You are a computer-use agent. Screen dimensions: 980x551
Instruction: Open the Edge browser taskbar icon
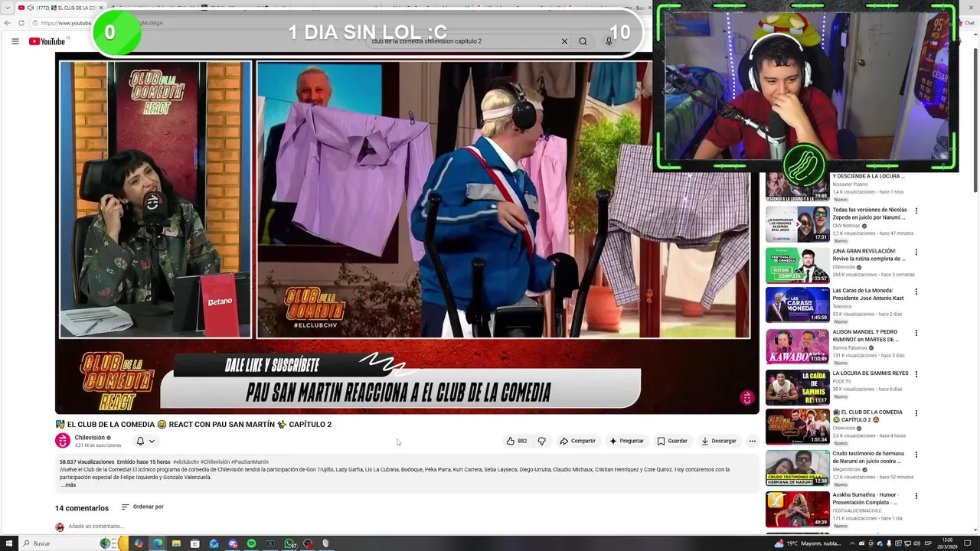[x=158, y=543]
